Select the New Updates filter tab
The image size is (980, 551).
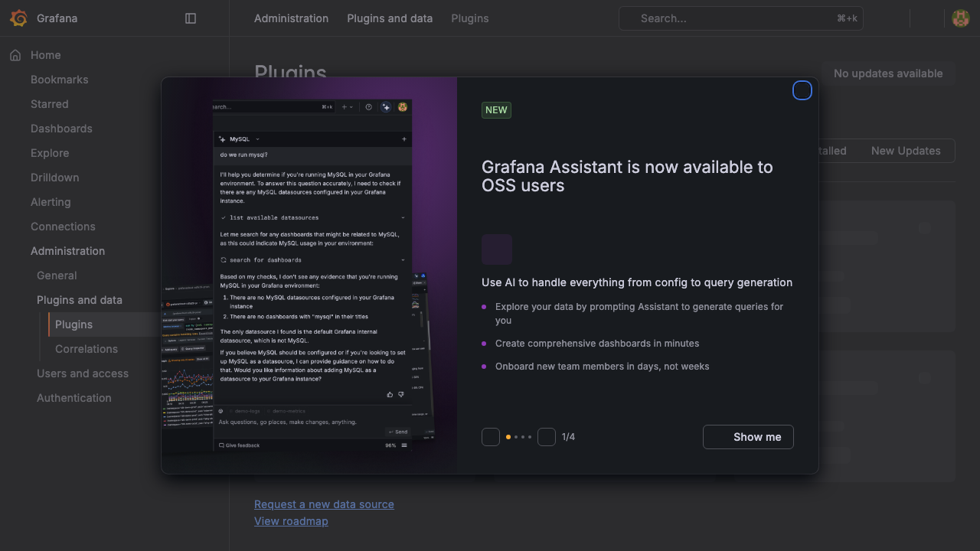(906, 151)
